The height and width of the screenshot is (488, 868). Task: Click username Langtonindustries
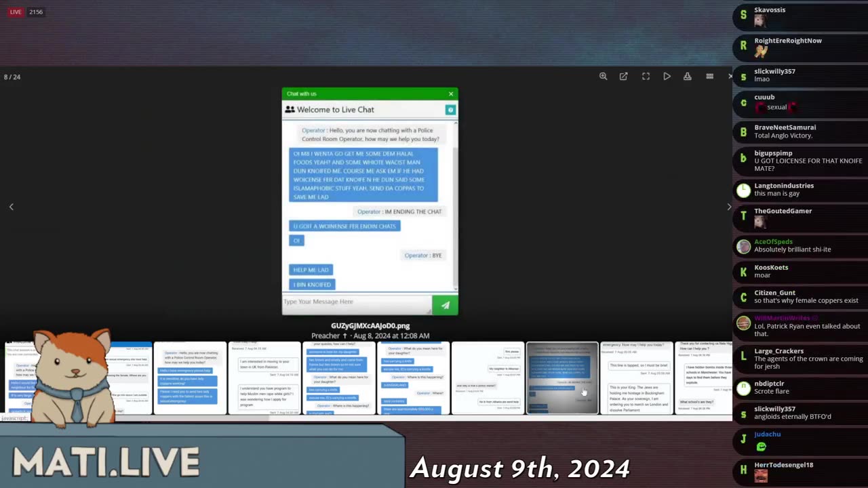784,186
